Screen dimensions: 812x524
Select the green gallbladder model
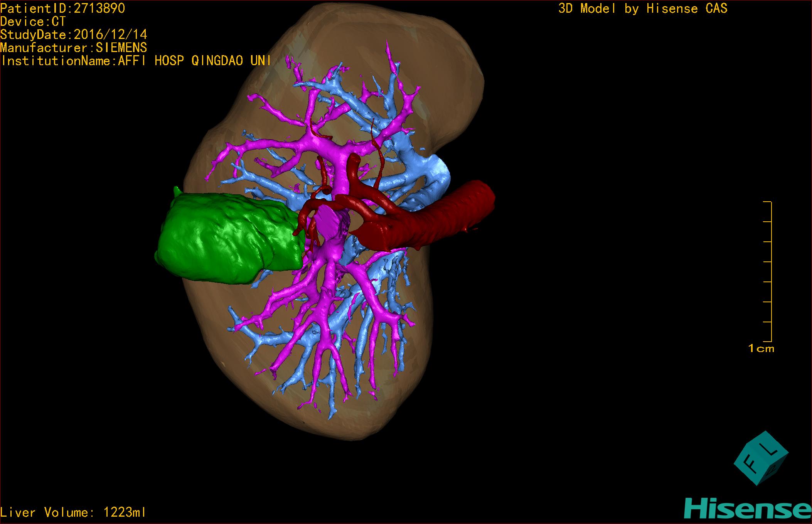pos(226,237)
